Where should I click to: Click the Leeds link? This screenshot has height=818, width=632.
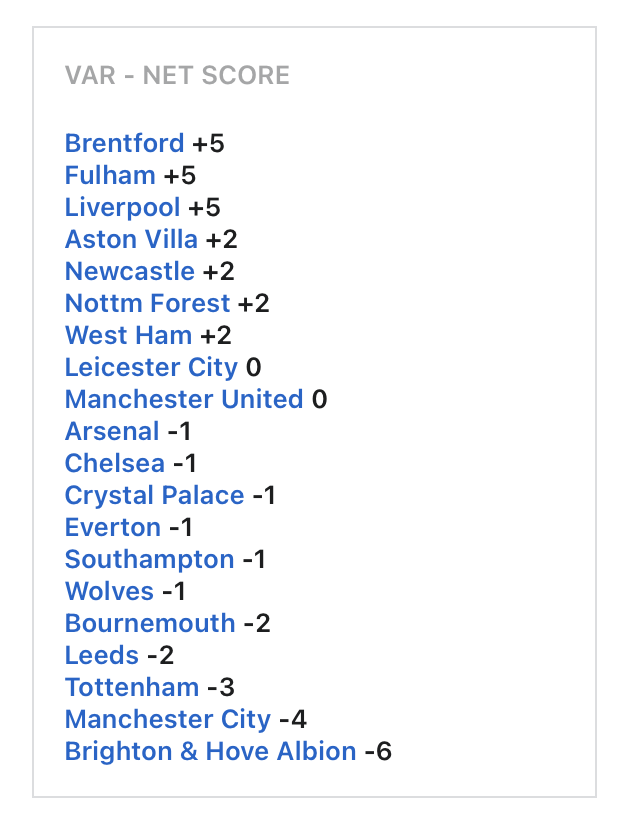102,655
